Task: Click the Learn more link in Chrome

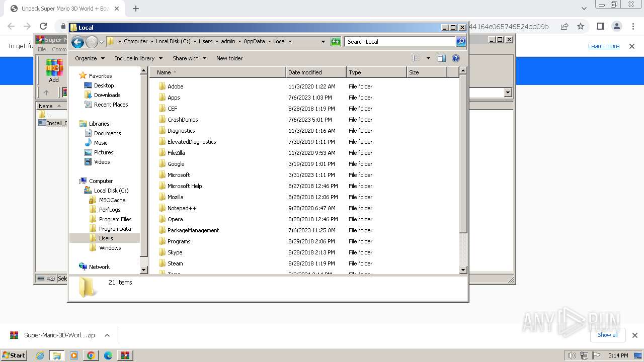Action: pos(604,46)
